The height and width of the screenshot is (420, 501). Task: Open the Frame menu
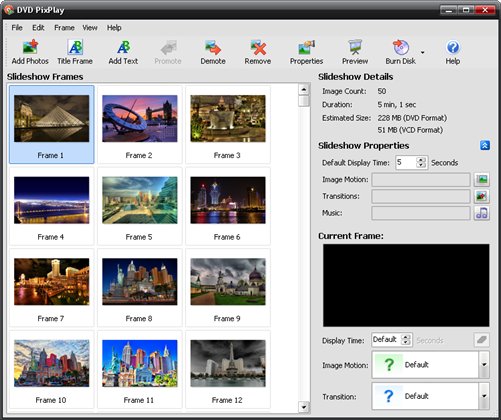point(64,28)
